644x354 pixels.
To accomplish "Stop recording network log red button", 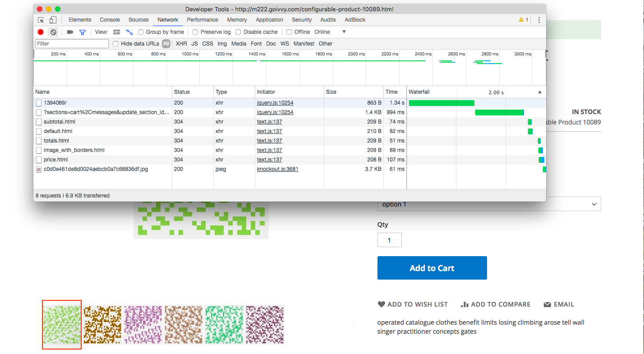I will (41, 32).
